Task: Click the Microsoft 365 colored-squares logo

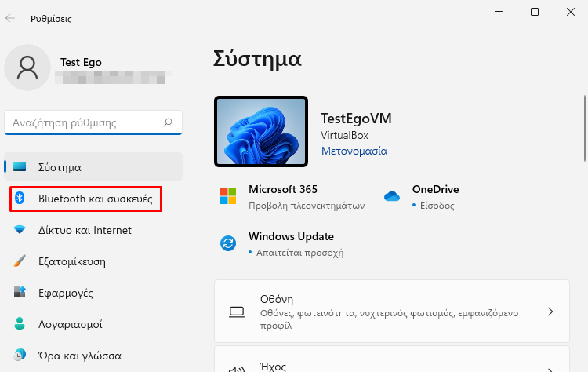Action: [x=228, y=196]
